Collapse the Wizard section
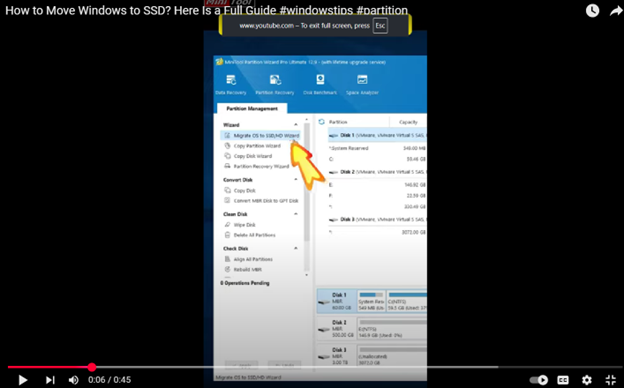 tap(296, 125)
